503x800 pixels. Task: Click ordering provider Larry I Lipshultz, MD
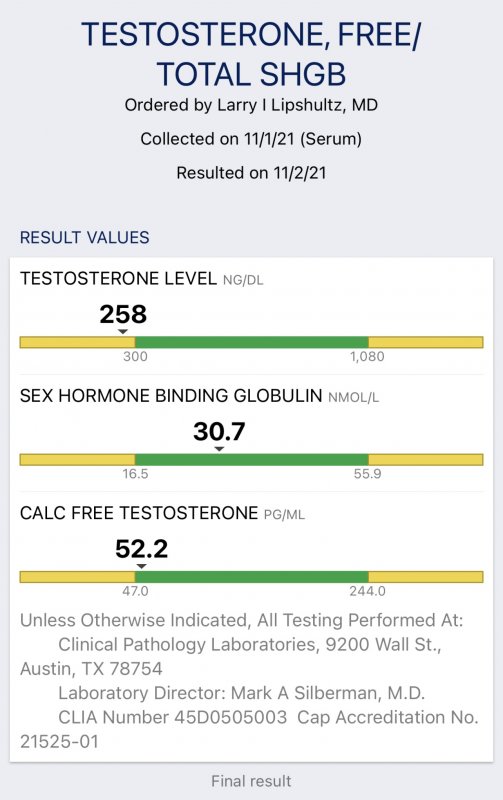[297, 105]
